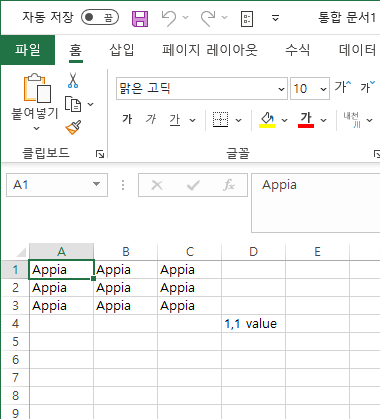The height and width of the screenshot is (419, 380).
Task: Click the Copy icon
Action: (x=73, y=104)
